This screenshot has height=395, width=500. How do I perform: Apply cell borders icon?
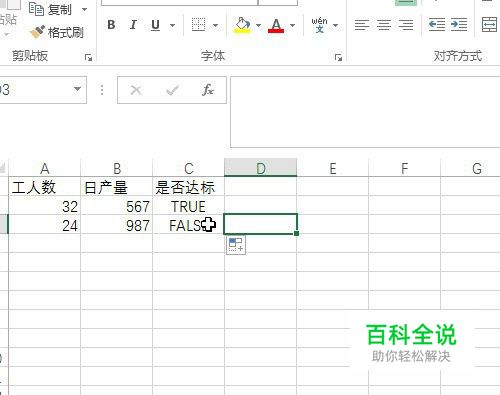(x=199, y=25)
